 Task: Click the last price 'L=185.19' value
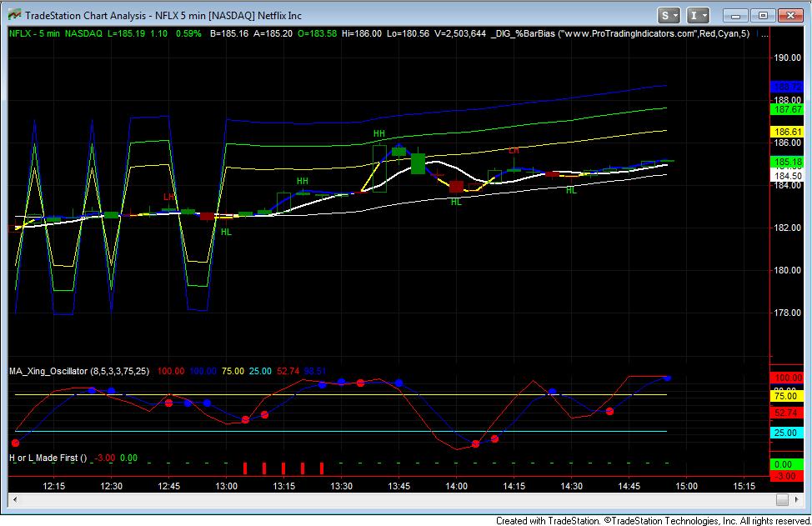(127, 33)
